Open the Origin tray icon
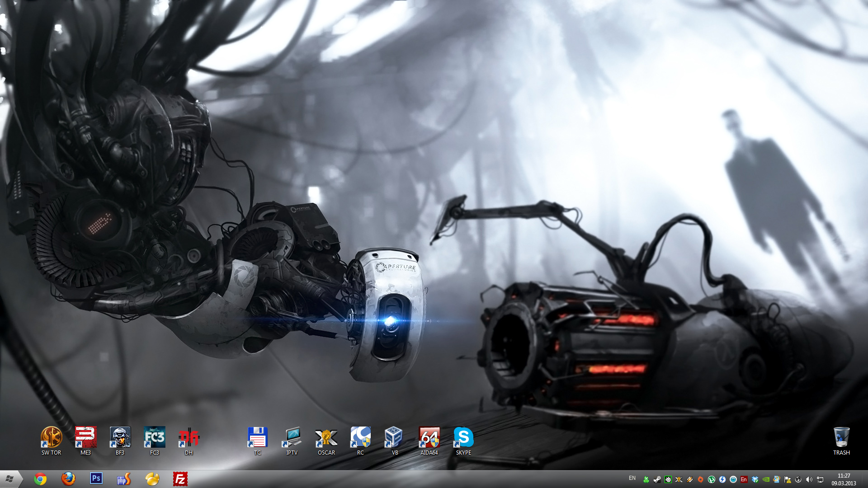868x488 pixels. [700, 479]
